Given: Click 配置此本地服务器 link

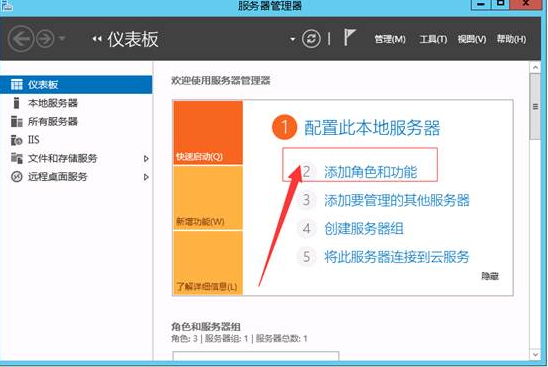Looking at the screenshot, I should 372,128.
